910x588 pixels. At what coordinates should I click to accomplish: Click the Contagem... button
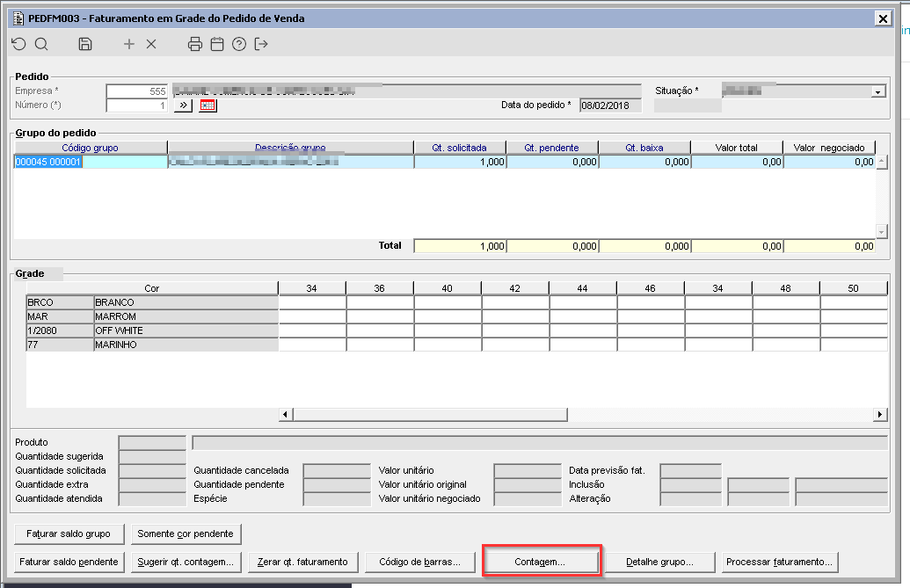coord(541,562)
